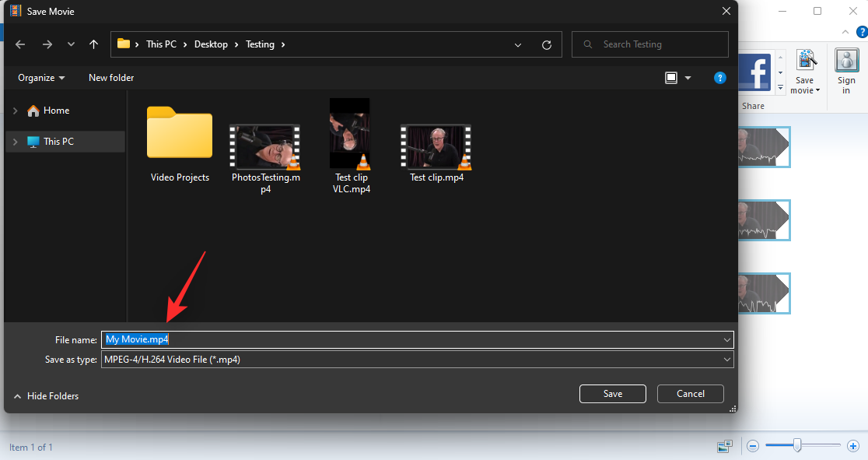Create a New folder
The height and width of the screenshot is (460, 868).
[x=111, y=78]
